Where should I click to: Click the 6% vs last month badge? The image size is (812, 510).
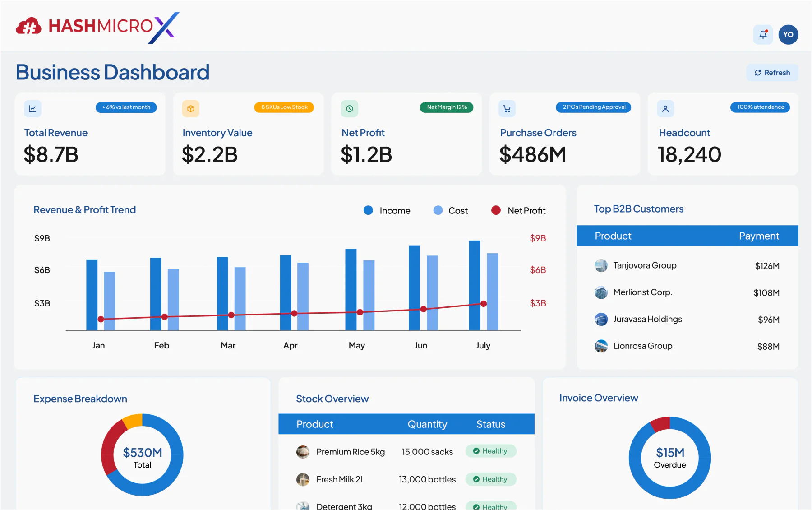pos(126,107)
